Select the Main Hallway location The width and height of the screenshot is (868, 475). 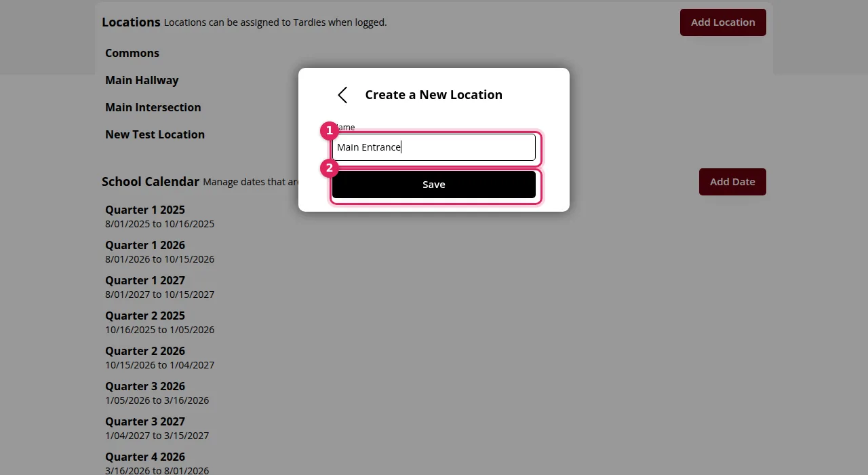[142, 80]
